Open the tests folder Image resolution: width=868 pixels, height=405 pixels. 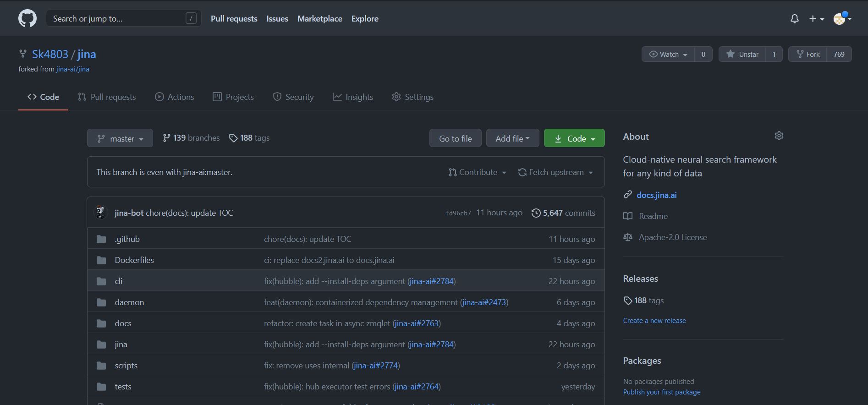coord(123,387)
